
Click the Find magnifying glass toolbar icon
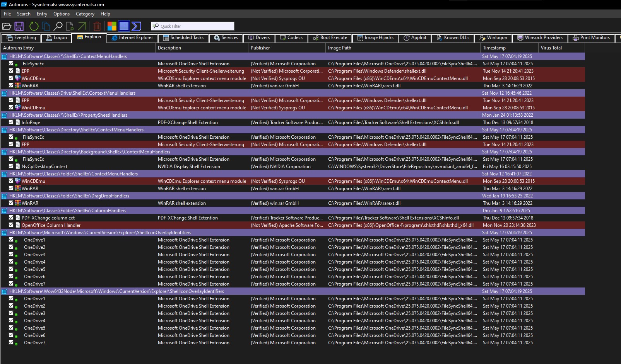(58, 26)
